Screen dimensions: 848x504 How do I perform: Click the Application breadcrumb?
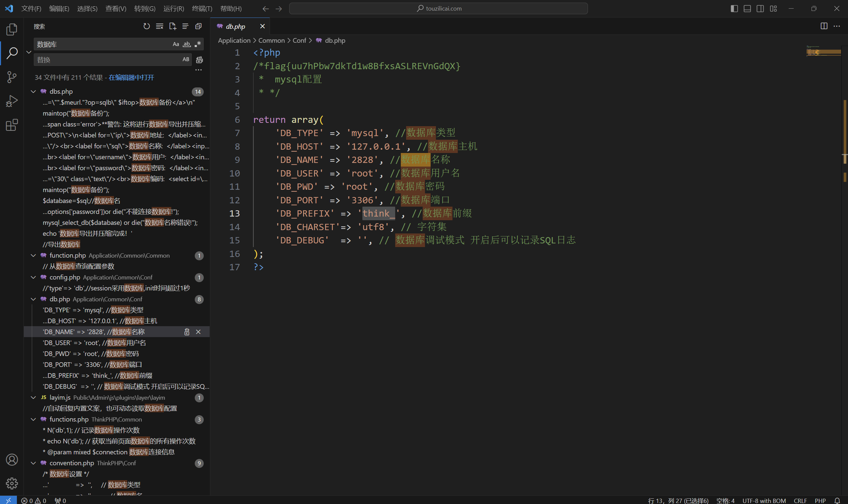(x=234, y=40)
